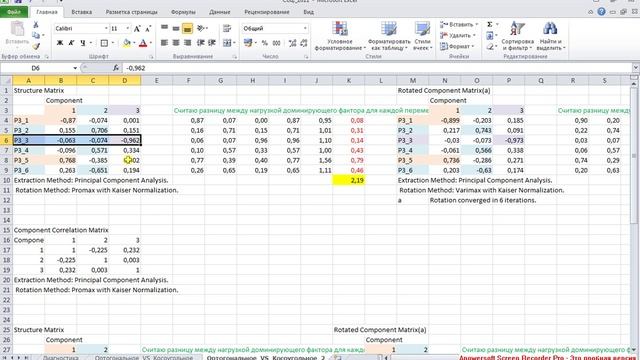Open the Диагностика sheet tab
640x360 pixels.
pos(61,358)
